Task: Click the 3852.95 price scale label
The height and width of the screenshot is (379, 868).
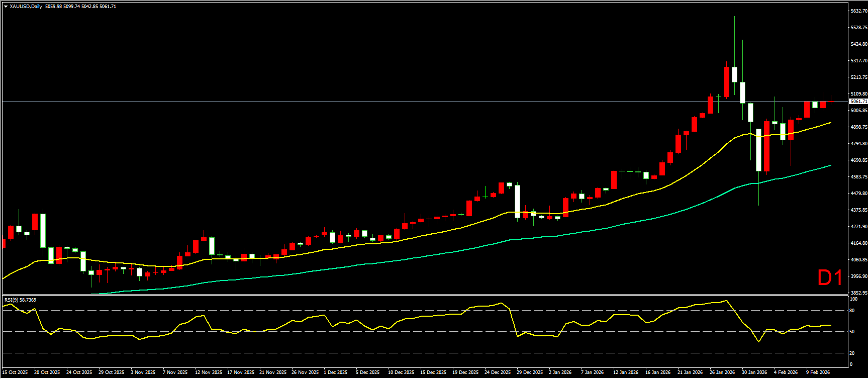Action: point(858,293)
